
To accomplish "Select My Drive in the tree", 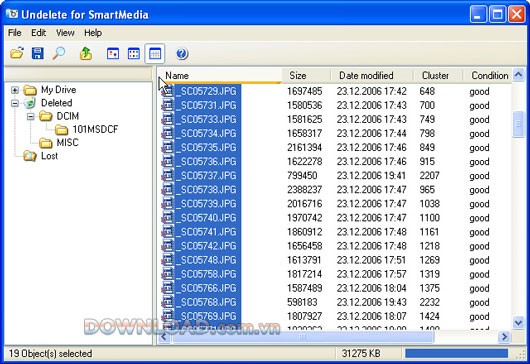I will coord(58,90).
